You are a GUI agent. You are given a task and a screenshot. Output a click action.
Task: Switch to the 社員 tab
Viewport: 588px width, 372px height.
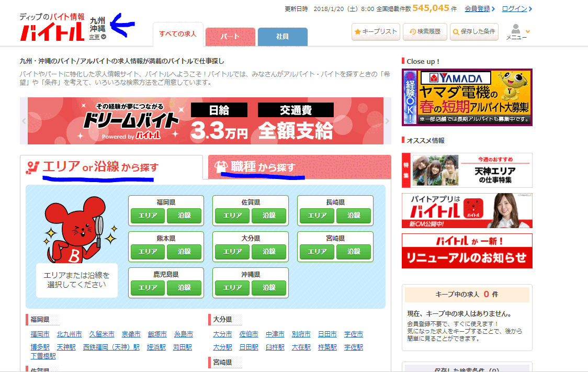click(282, 37)
